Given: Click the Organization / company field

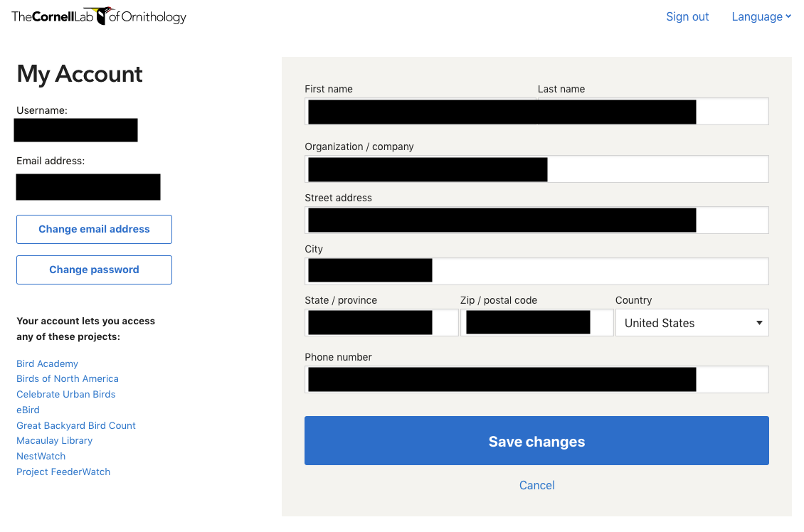Looking at the screenshot, I should pyautogui.click(x=537, y=169).
